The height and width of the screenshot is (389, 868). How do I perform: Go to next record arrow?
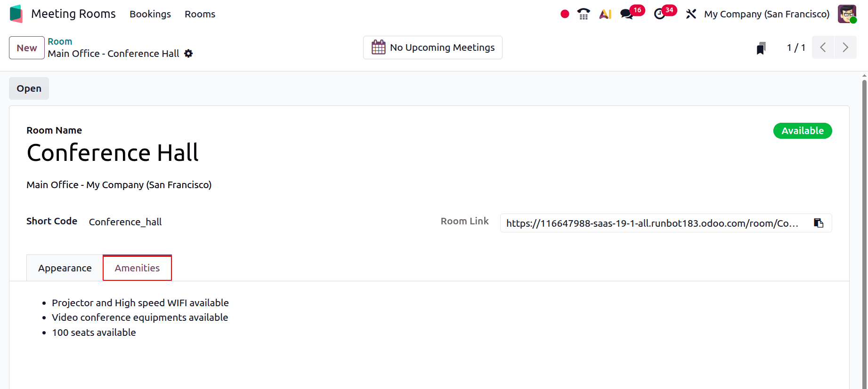click(x=845, y=48)
